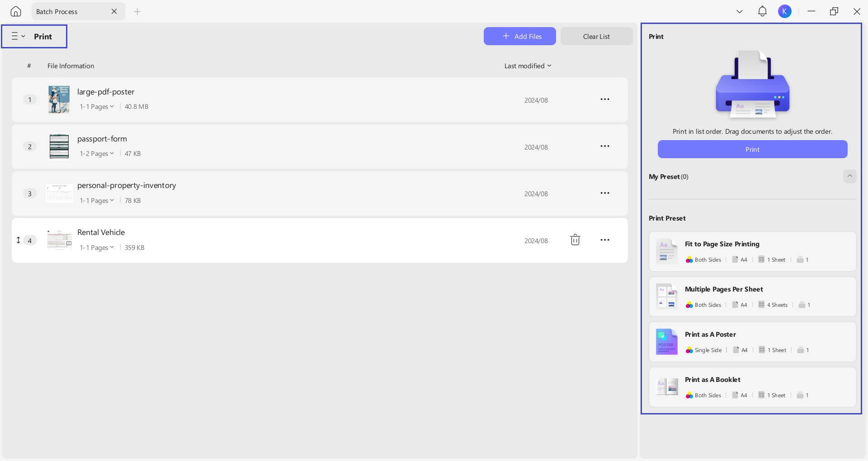Open more options for large-pdf-poster

tap(605, 99)
